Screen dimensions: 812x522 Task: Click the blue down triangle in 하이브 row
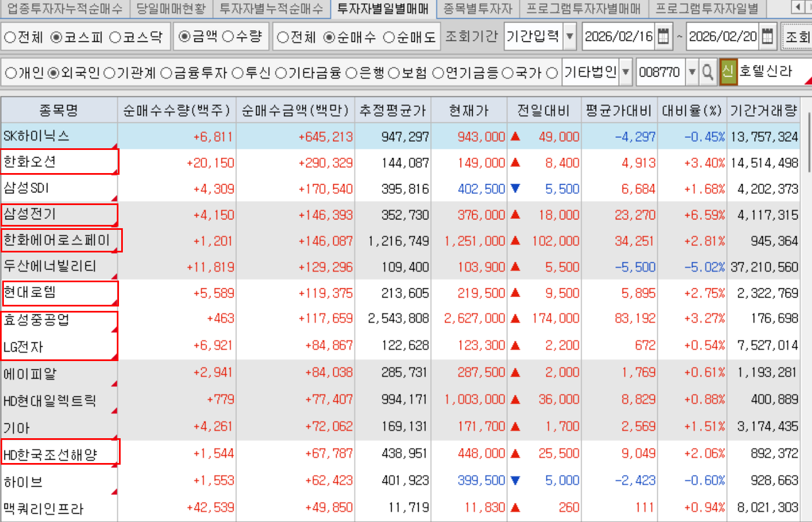pos(516,481)
